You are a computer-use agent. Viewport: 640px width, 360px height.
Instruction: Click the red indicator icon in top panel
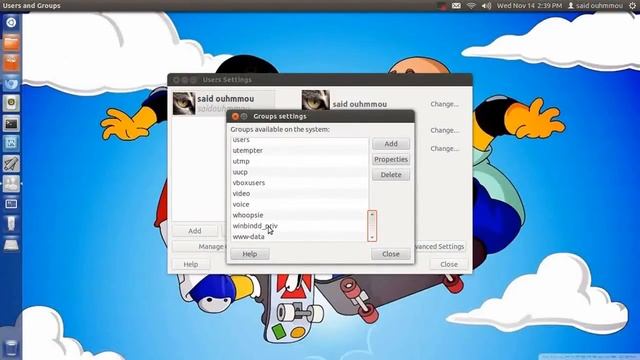tap(441, 6)
